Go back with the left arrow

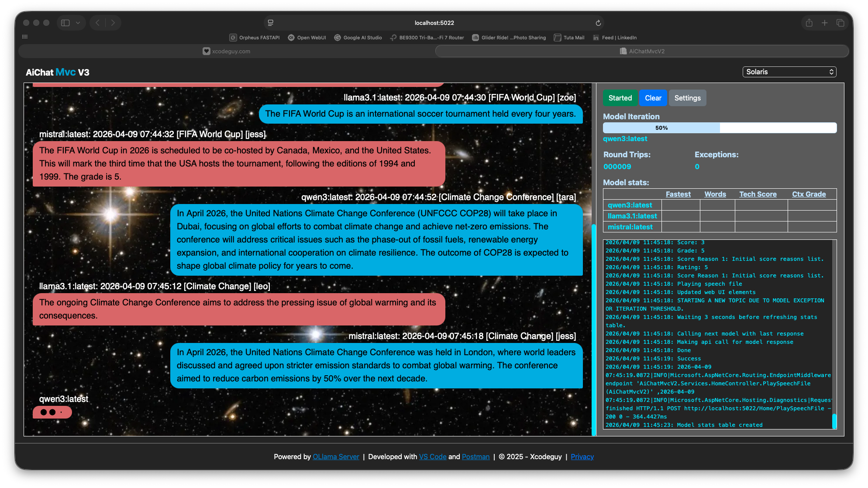(x=98, y=23)
